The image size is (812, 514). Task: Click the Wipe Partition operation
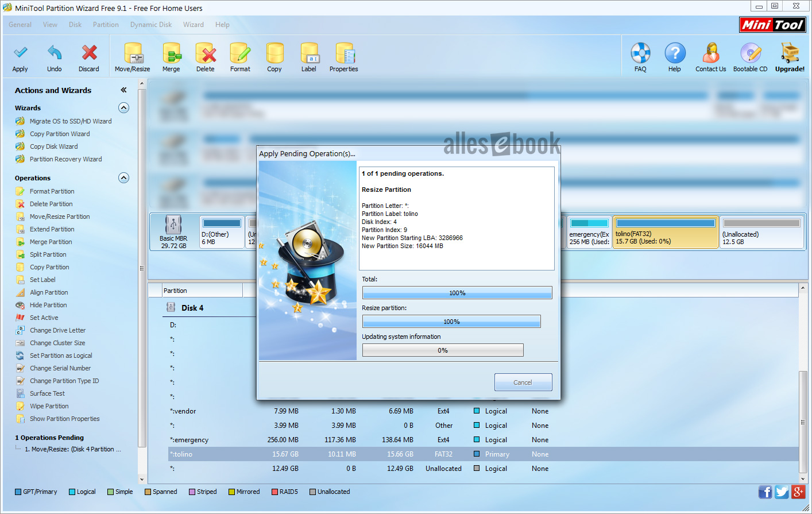[x=49, y=406]
